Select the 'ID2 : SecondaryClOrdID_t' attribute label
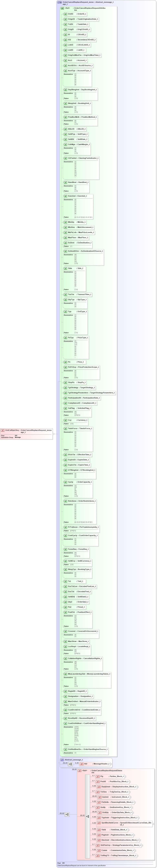 pyautogui.click(x=82, y=40)
